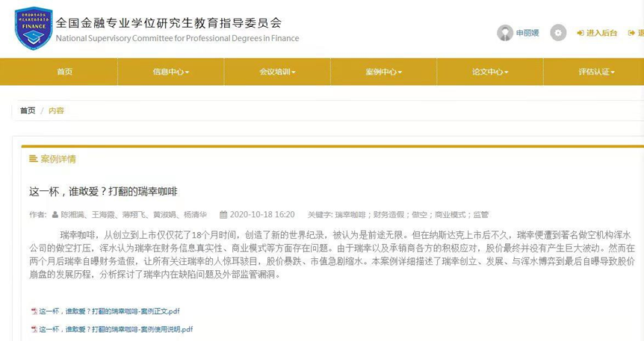Viewport: 644px width, 341px height.
Task: Open the 评估认证 dropdown menu
Action: 596,72
